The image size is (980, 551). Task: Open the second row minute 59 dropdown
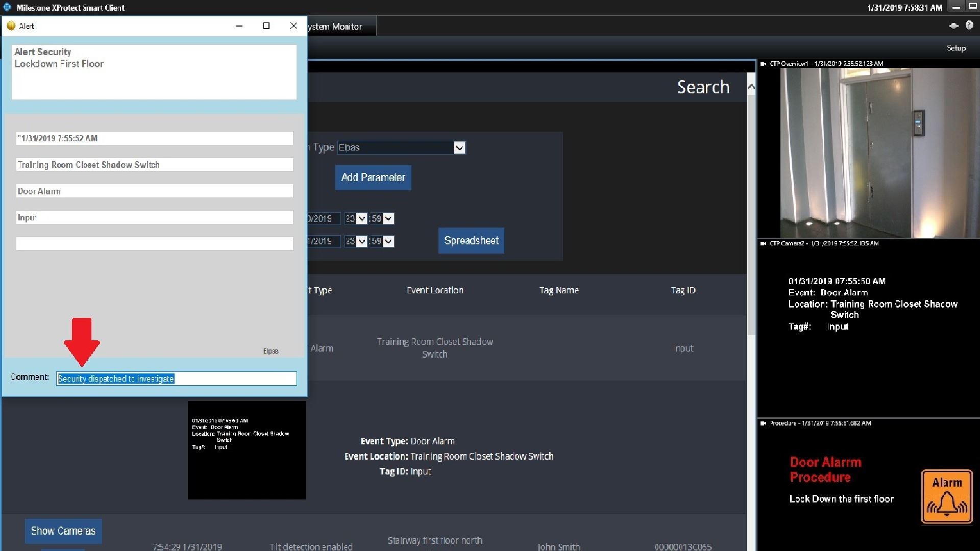coord(388,241)
